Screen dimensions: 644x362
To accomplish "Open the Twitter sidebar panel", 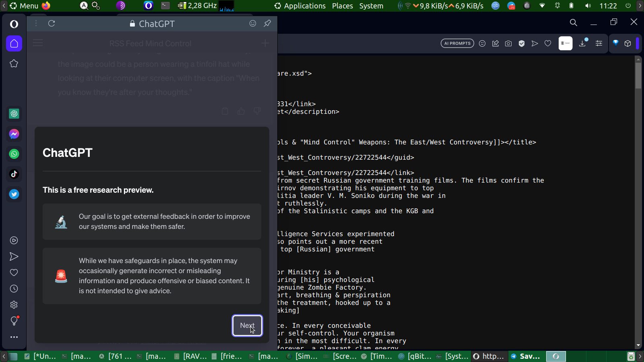I will (x=14, y=194).
